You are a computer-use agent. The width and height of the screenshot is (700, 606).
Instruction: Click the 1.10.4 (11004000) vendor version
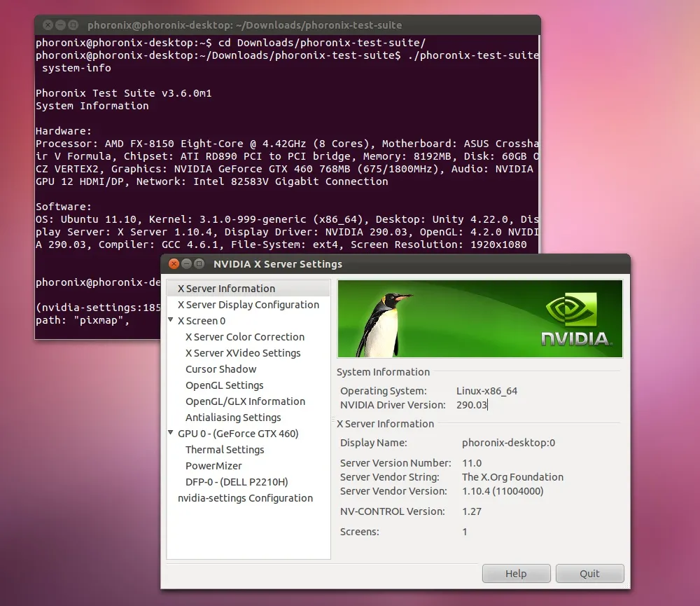[x=503, y=491]
